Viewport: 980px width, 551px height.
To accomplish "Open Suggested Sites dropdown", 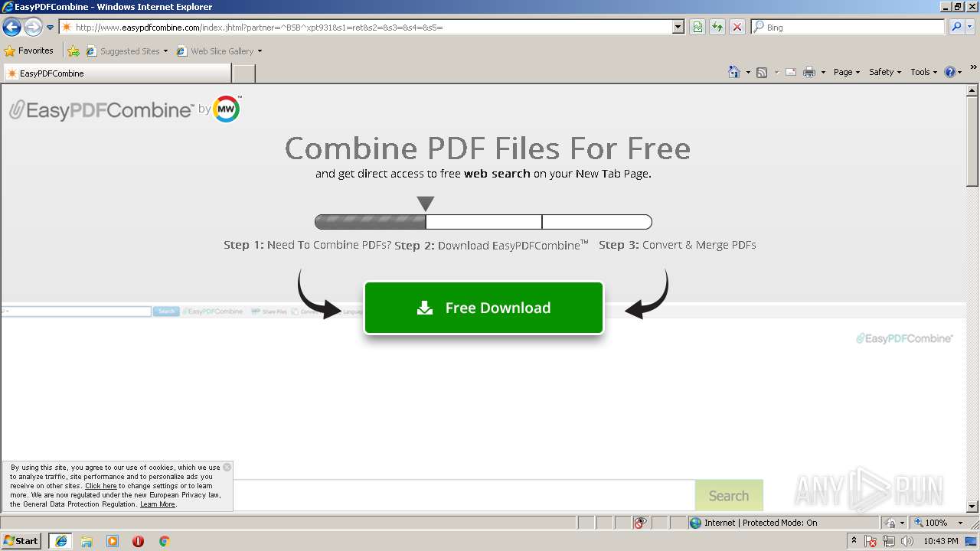I will (x=126, y=51).
